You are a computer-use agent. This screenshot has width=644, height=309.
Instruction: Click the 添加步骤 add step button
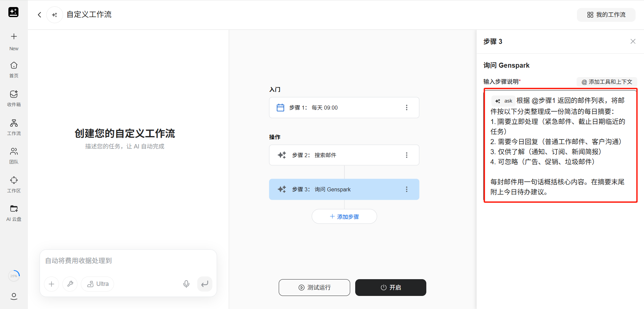pos(344,217)
